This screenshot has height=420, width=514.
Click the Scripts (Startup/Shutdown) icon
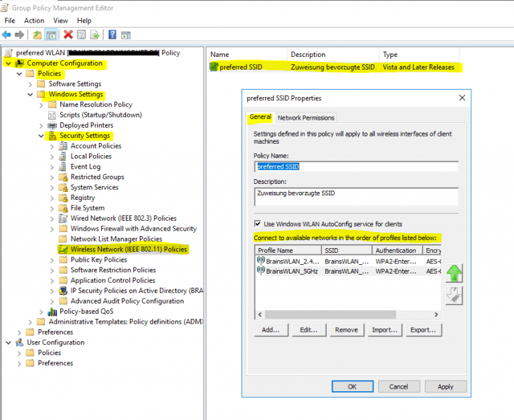[x=52, y=115]
